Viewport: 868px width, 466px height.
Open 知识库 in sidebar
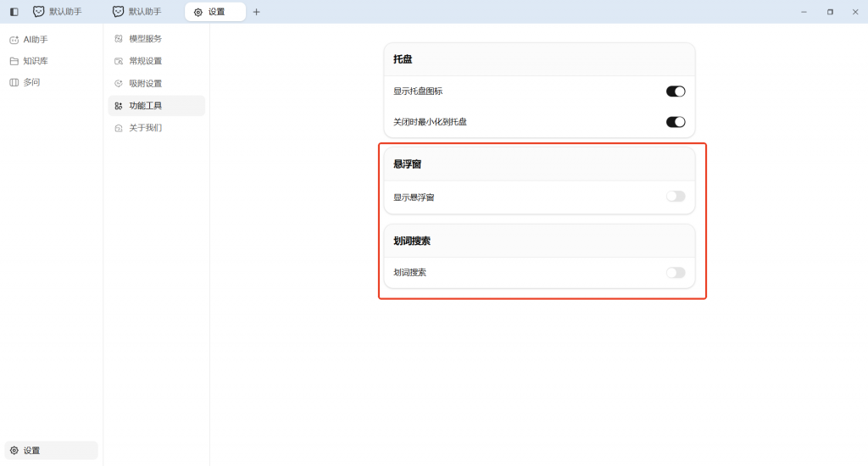point(51,61)
